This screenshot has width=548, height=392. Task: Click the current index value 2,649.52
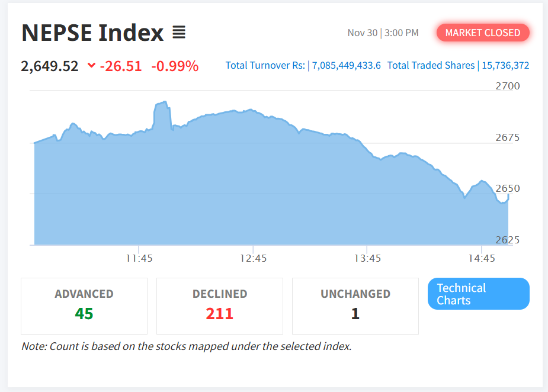click(x=50, y=66)
